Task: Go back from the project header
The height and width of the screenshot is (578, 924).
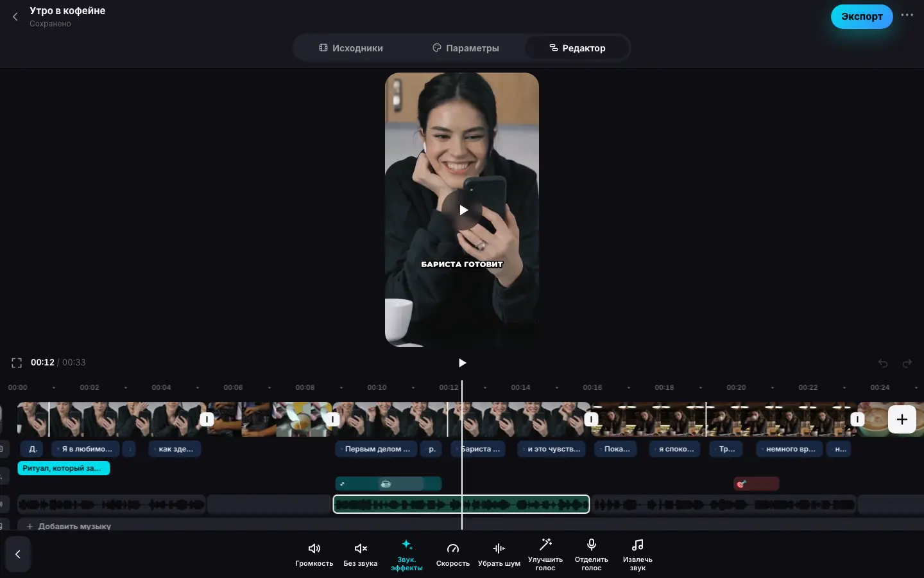Action: click(15, 17)
